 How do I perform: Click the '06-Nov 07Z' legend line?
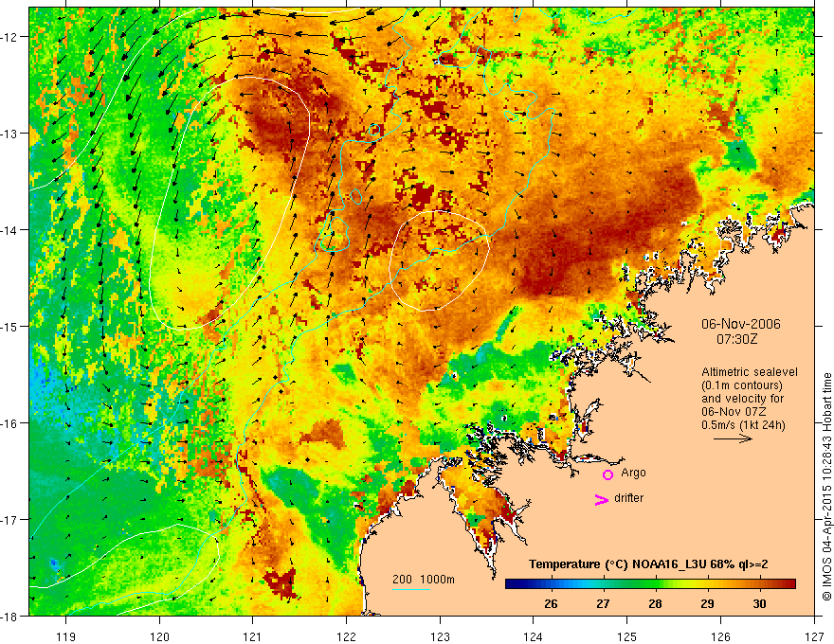pyautogui.click(x=732, y=412)
